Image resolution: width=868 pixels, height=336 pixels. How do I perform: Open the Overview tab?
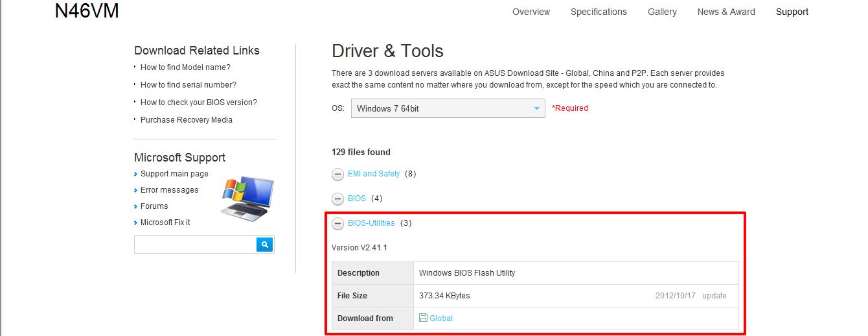pyautogui.click(x=531, y=12)
